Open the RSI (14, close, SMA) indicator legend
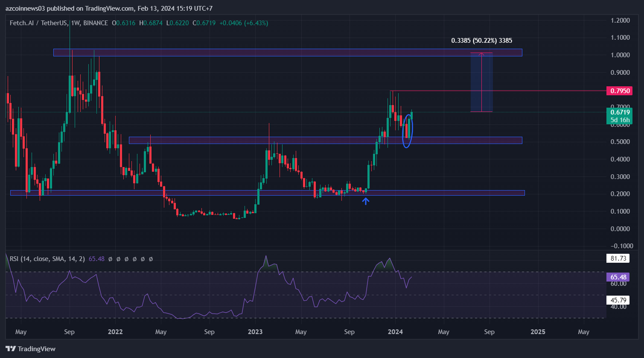The width and height of the screenshot is (644, 358). [47, 259]
